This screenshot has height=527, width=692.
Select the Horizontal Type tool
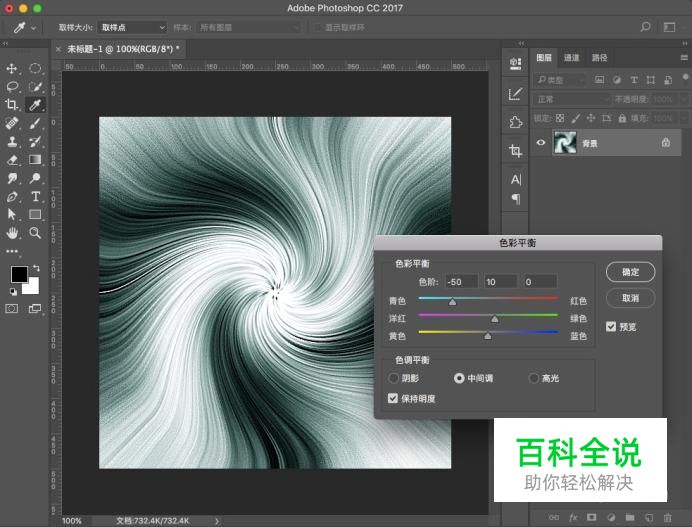tap(35, 196)
